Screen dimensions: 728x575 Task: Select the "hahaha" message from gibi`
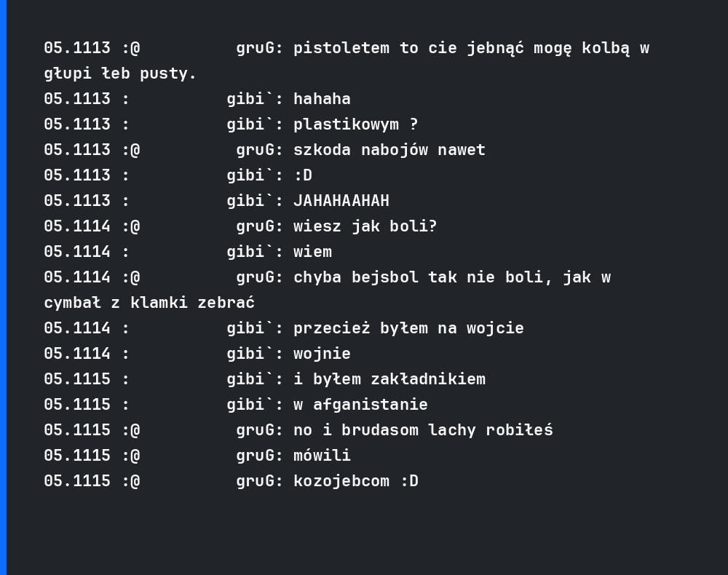pos(322,99)
